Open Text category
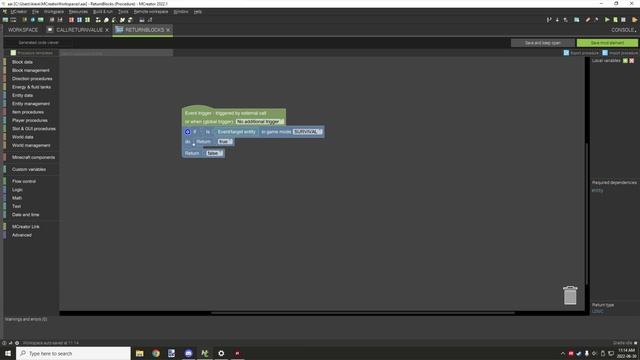640x360 pixels. tap(16, 206)
